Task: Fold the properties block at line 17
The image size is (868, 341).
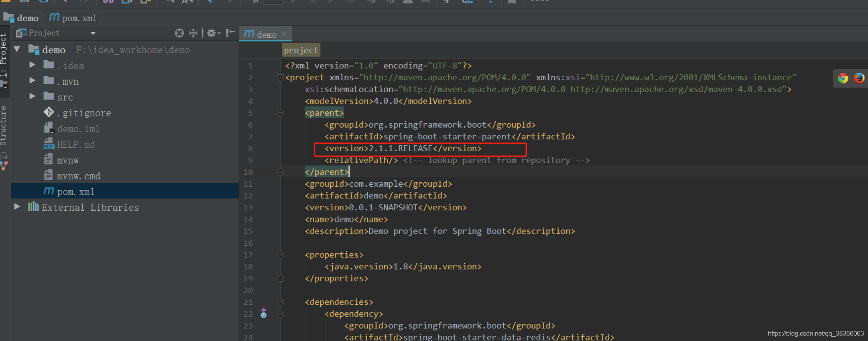Action: (x=281, y=255)
